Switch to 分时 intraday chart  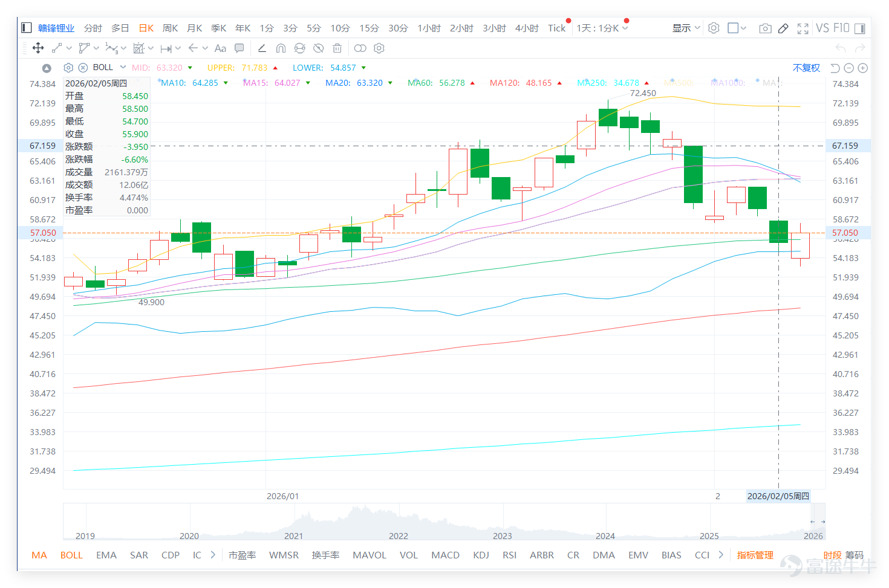coord(93,28)
